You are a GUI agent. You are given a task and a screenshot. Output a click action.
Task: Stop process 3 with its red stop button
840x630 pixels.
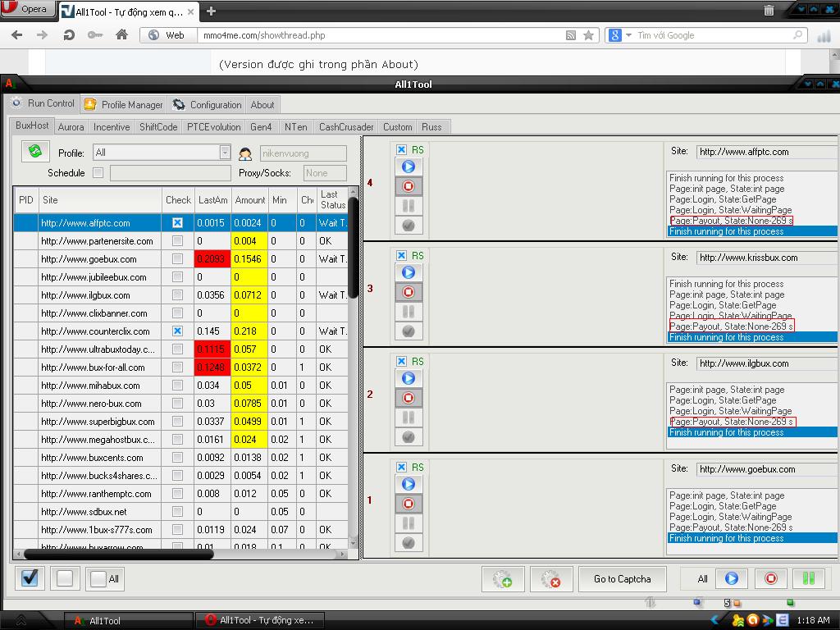pyautogui.click(x=409, y=292)
